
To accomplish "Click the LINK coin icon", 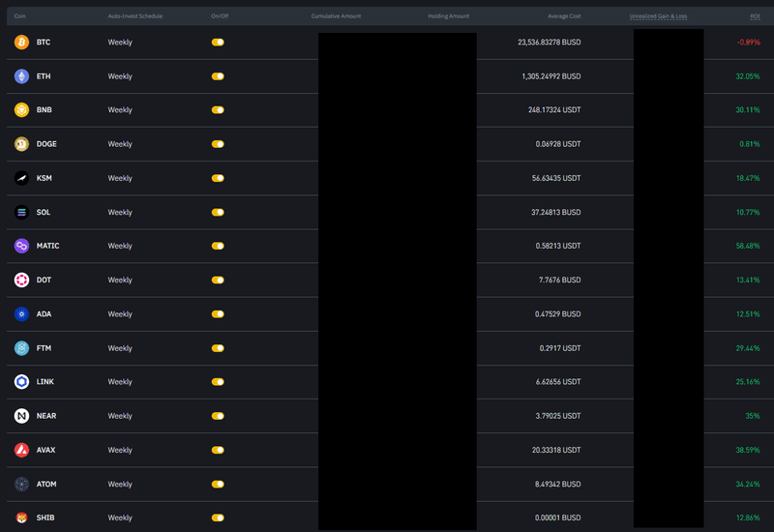I will click(21, 381).
